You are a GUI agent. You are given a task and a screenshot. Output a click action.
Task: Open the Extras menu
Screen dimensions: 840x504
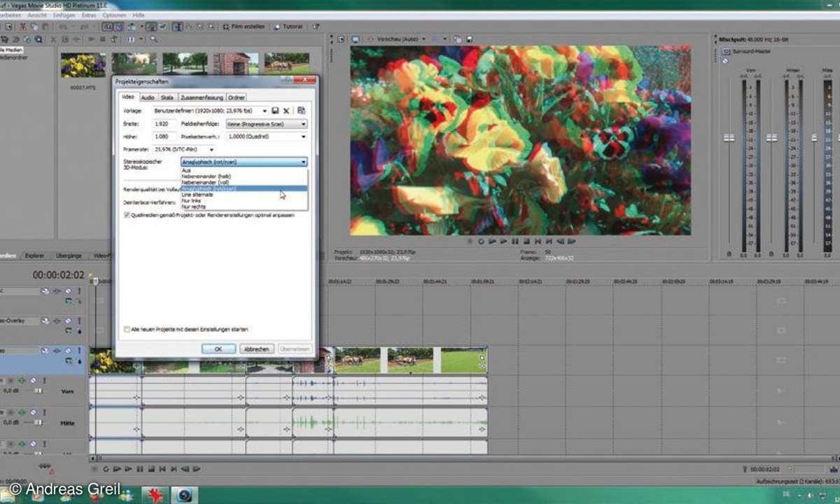point(89,15)
